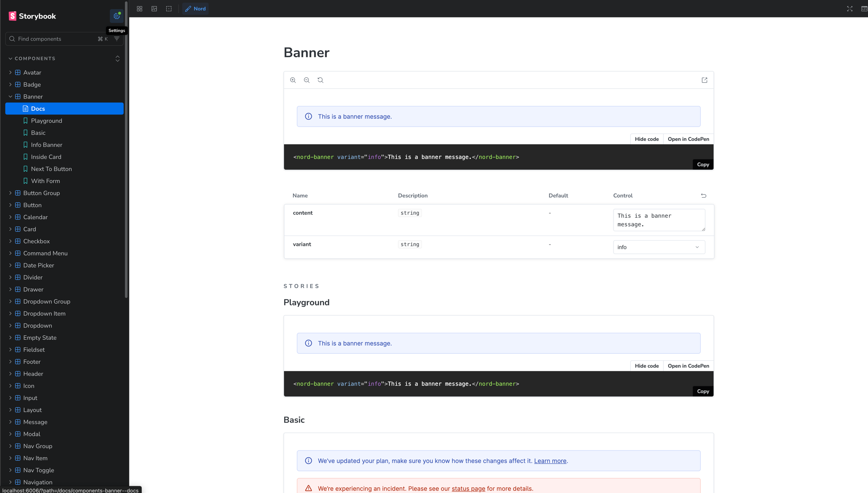The width and height of the screenshot is (868, 493).
Task: Open the variant info dropdown
Action: pos(659,247)
